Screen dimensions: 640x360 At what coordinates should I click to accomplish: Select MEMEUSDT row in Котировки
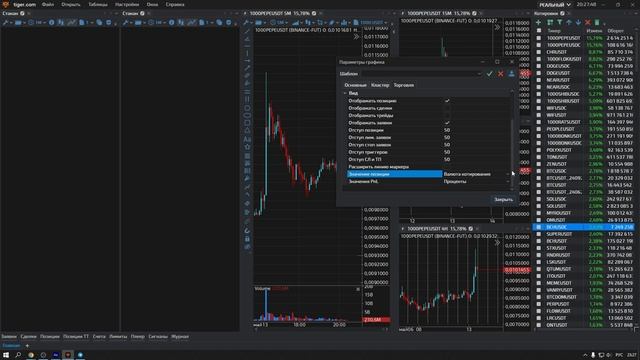click(585, 283)
